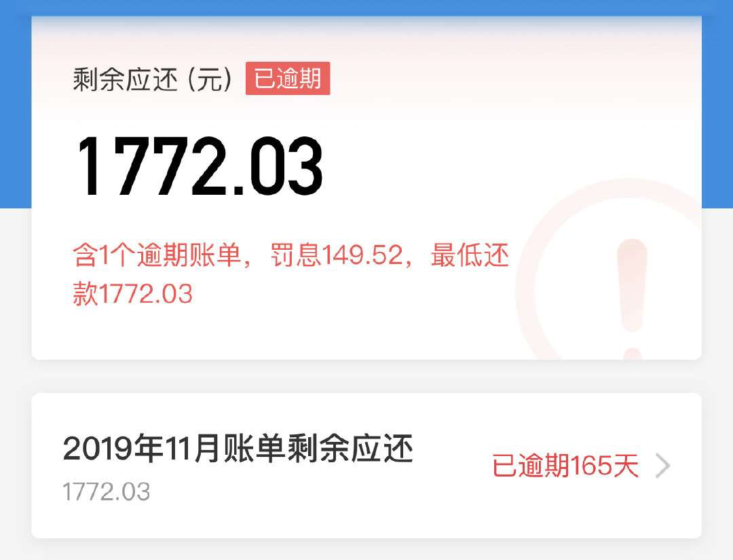
Task: Open the chevron arrow beside 已逾期165天
Action: pos(663,466)
